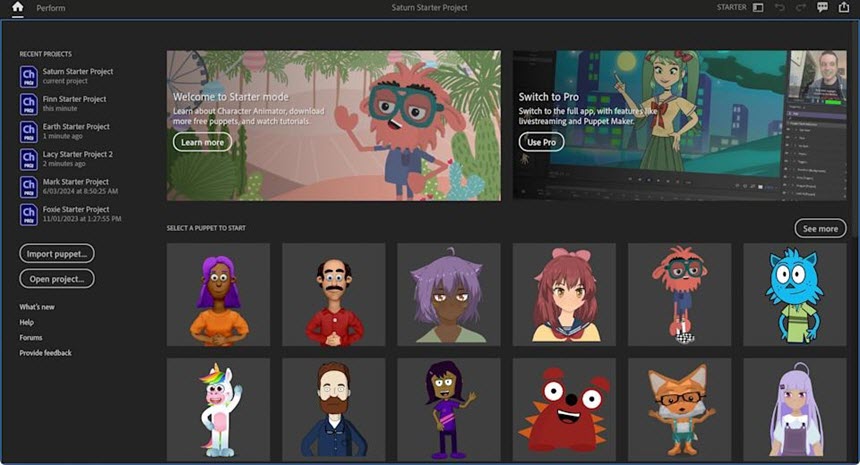This screenshot has height=465, width=860.
Task: Click the Open project button
Action: [x=57, y=279]
